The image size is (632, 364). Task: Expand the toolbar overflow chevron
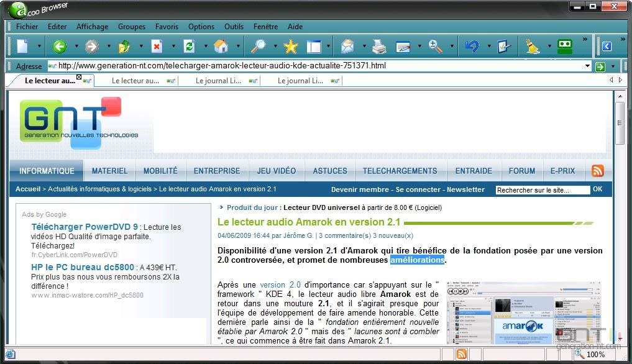585,39
